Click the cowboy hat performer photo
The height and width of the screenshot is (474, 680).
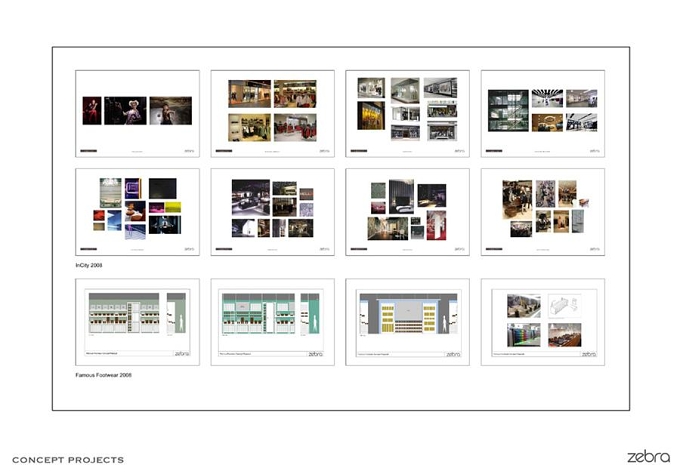point(125,111)
